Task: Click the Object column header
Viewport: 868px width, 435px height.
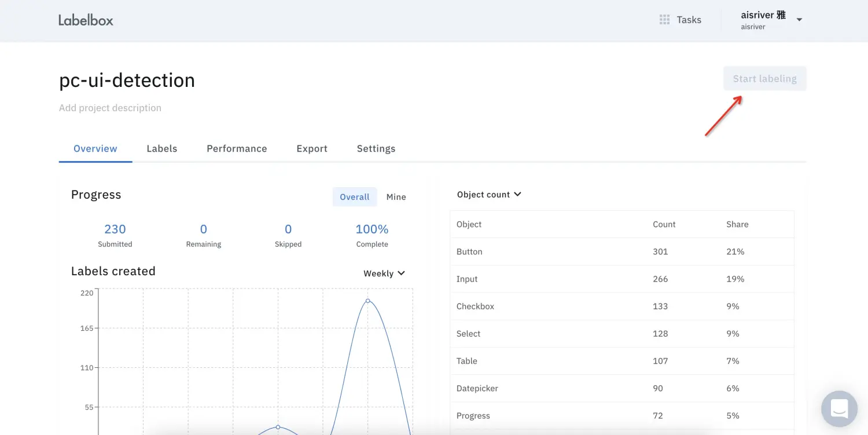Action: click(469, 224)
